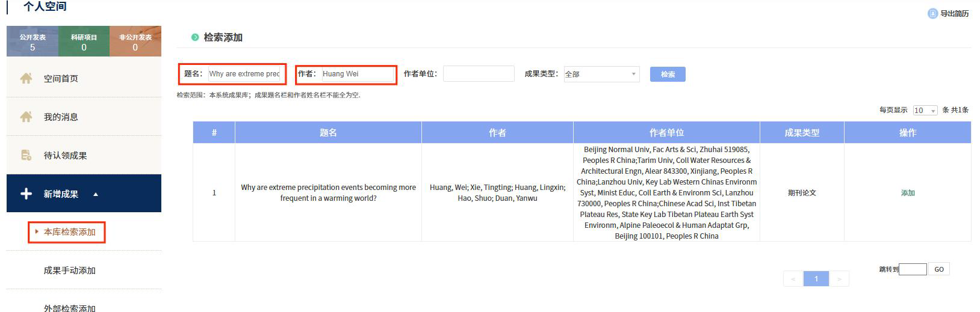Open the 每页显示 page size dropdown
Viewport: 980px width, 312px height.
(x=925, y=111)
